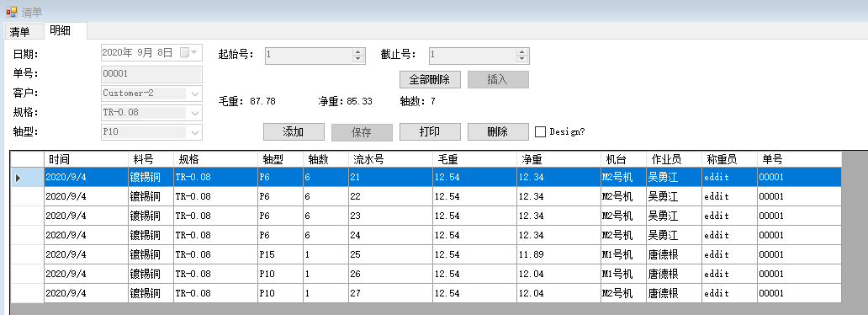Sort by the 轴数 column header

point(325,159)
